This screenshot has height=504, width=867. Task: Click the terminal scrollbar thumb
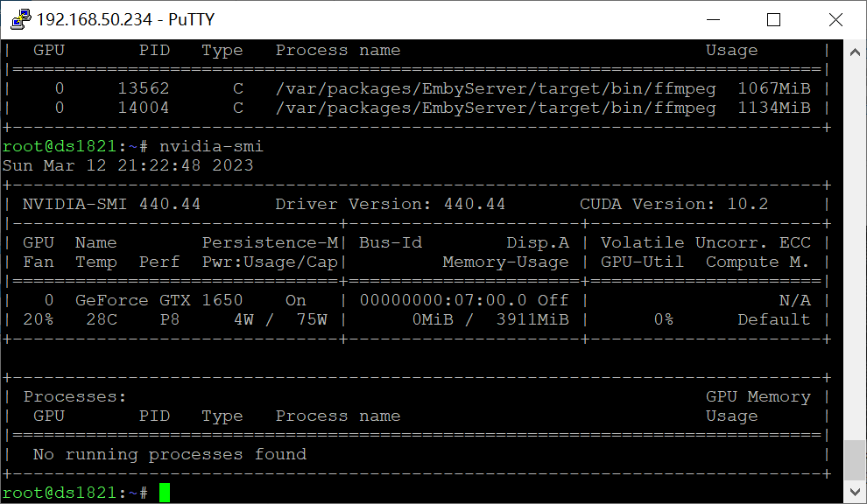pyautogui.click(x=856, y=460)
